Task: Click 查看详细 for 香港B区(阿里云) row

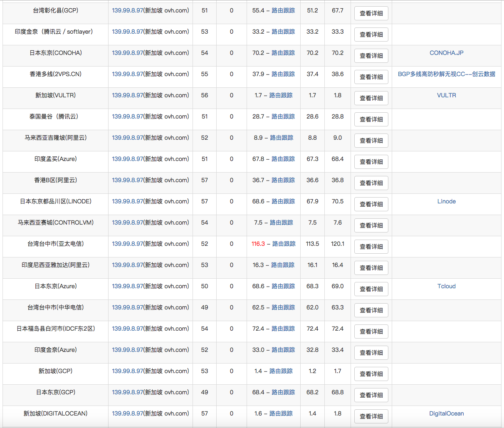Action: tap(371, 183)
